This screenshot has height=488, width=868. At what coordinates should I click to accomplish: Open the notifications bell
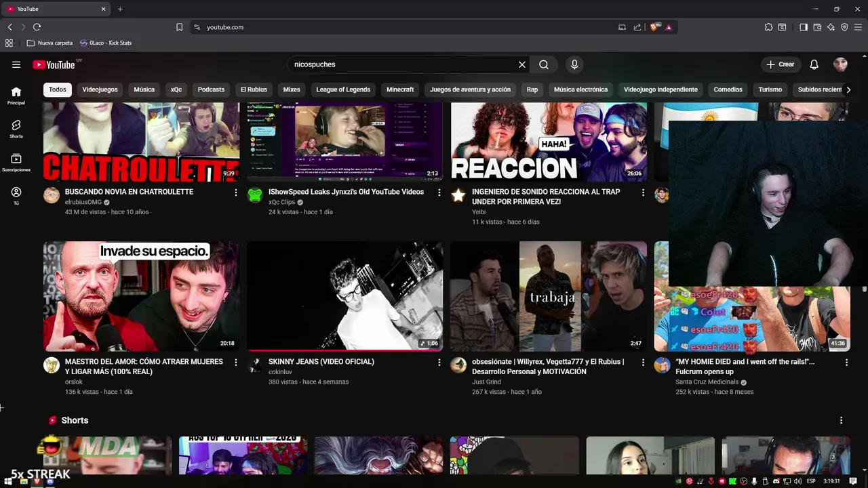(814, 64)
